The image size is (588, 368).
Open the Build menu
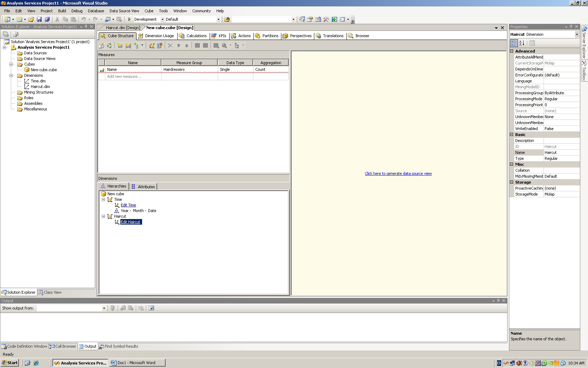pos(62,11)
